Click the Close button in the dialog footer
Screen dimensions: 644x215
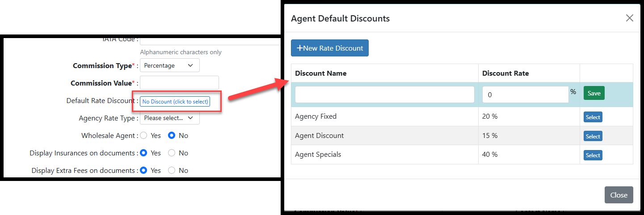pos(619,195)
